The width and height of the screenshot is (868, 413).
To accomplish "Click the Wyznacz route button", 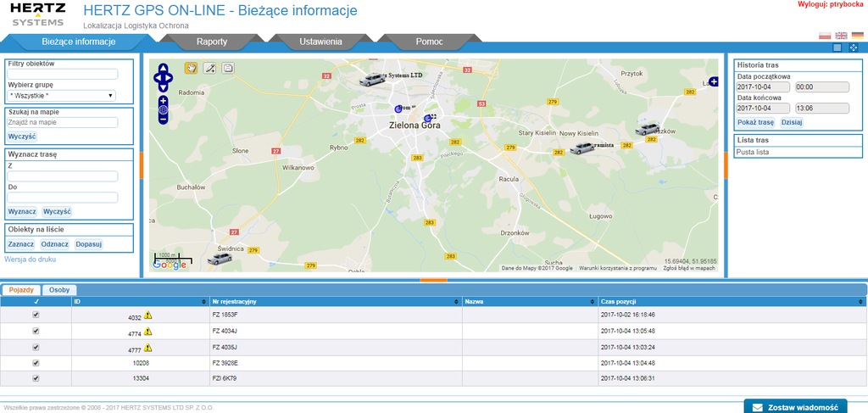I will click(x=22, y=211).
